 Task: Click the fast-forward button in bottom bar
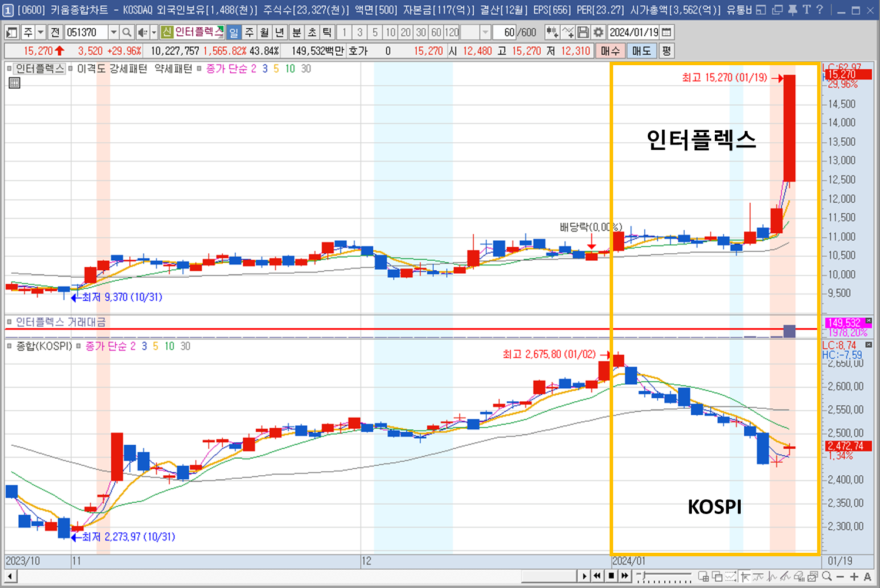tap(625, 576)
